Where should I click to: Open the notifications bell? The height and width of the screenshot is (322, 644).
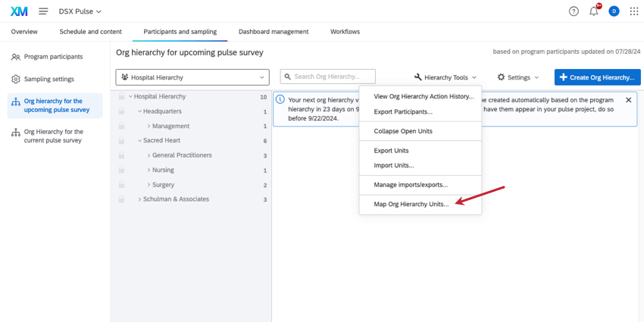pos(594,11)
